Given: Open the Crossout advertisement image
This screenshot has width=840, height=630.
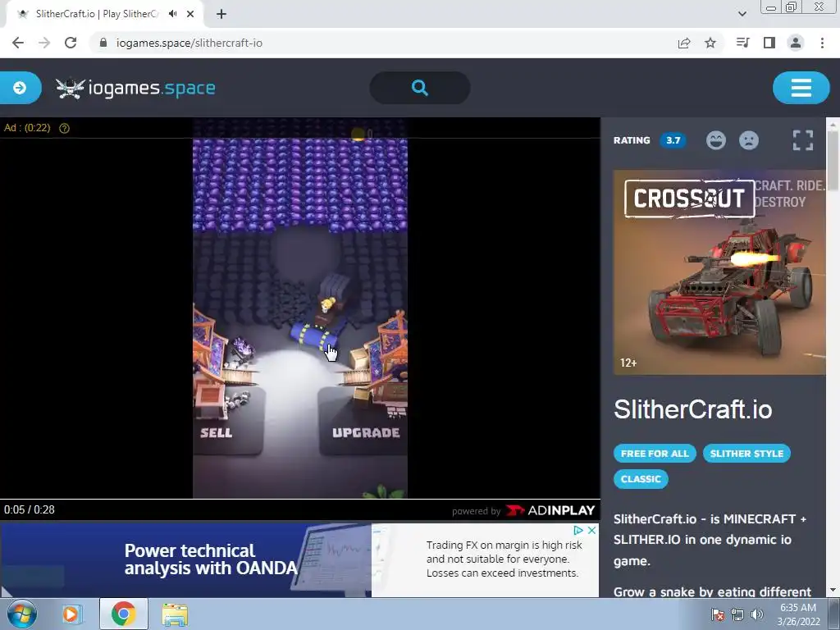Looking at the screenshot, I should click(x=719, y=272).
